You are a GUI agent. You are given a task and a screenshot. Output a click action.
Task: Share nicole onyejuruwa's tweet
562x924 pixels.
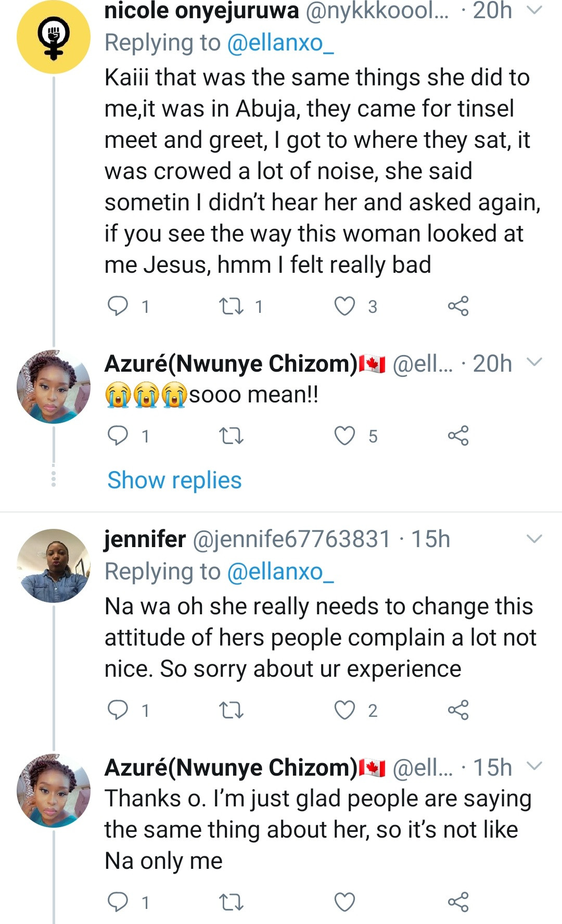pos(458,306)
